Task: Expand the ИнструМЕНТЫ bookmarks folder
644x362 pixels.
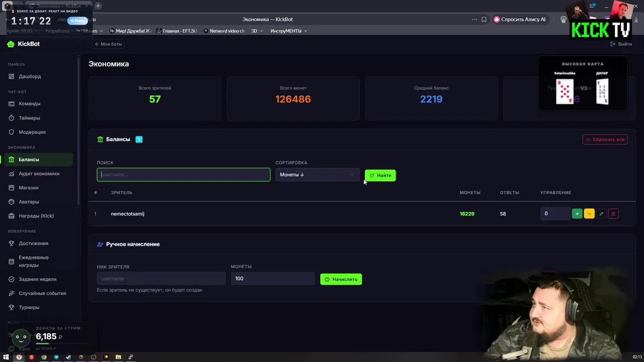Action: (288, 31)
